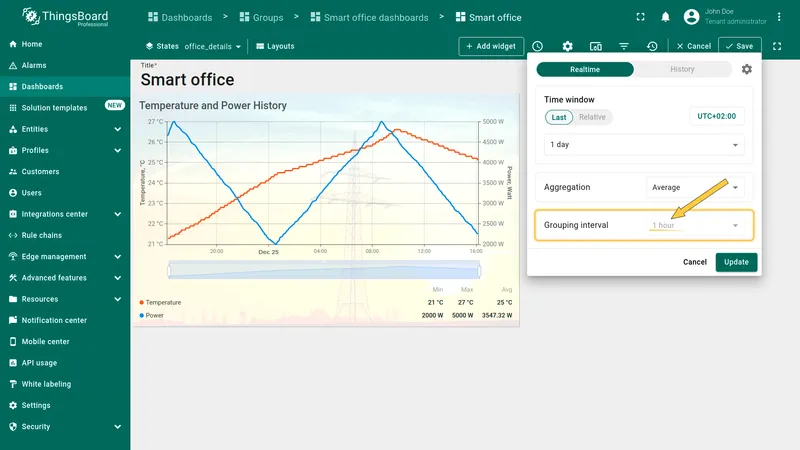
Task: Click Notification center icon
Action: pyautogui.click(x=13, y=320)
